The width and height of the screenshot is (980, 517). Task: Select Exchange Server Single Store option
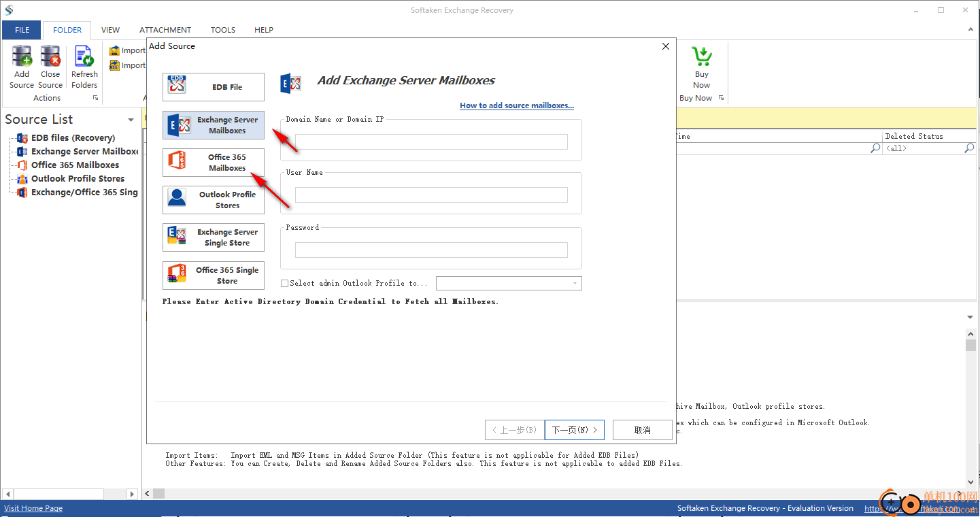click(214, 237)
